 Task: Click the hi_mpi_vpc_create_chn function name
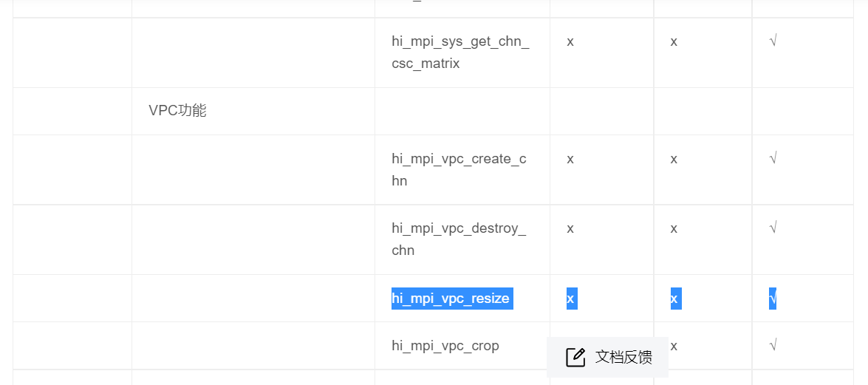[x=459, y=170]
